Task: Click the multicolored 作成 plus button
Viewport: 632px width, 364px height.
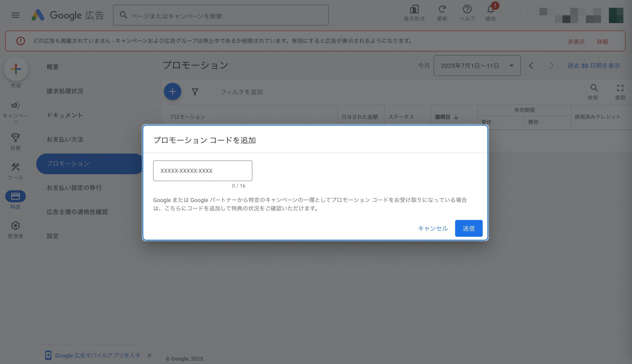Action: point(16,69)
